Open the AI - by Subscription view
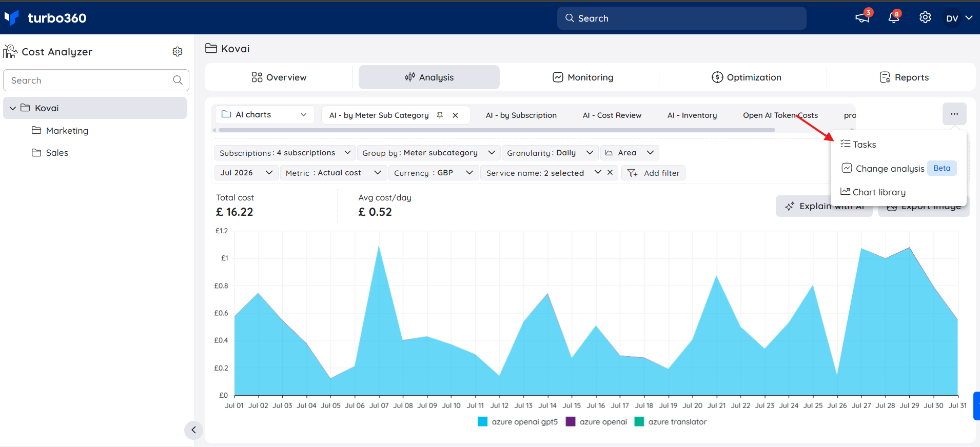 [x=521, y=115]
